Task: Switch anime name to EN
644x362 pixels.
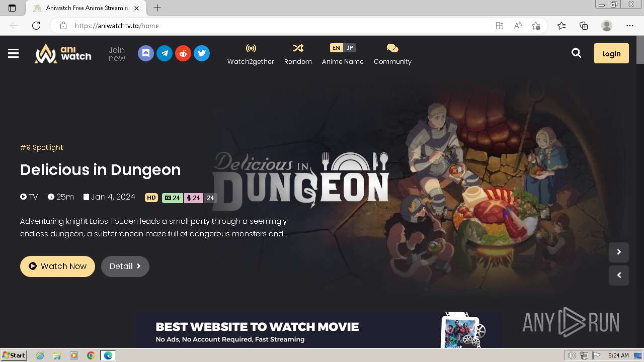Action: click(x=337, y=48)
